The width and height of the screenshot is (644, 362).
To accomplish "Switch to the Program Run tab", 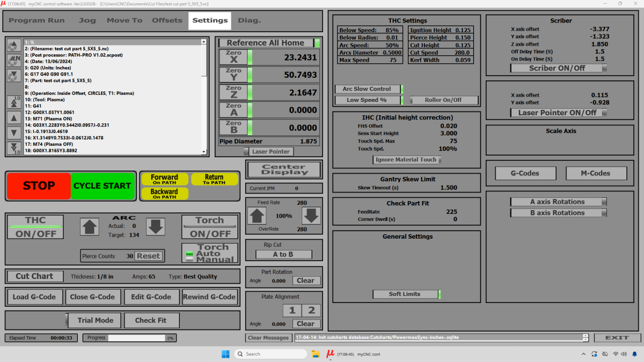I will point(36,20).
